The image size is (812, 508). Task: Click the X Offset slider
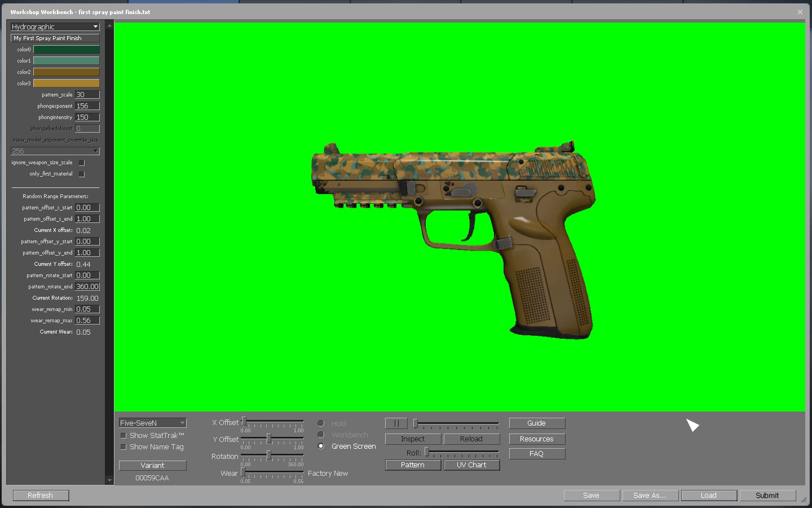pyautogui.click(x=273, y=422)
